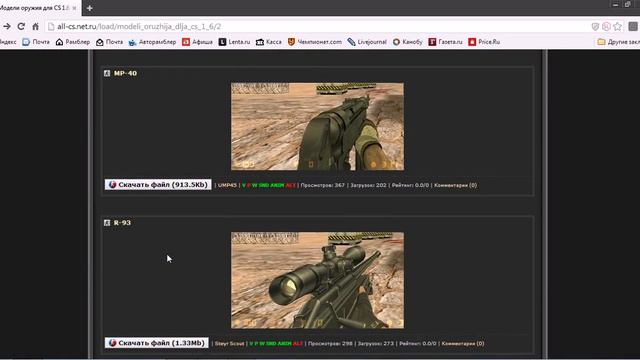The width and height of the screenshot is (640, 360).
Task: Open the R-93 sniper screenshot
Action: tap(318, 280)
